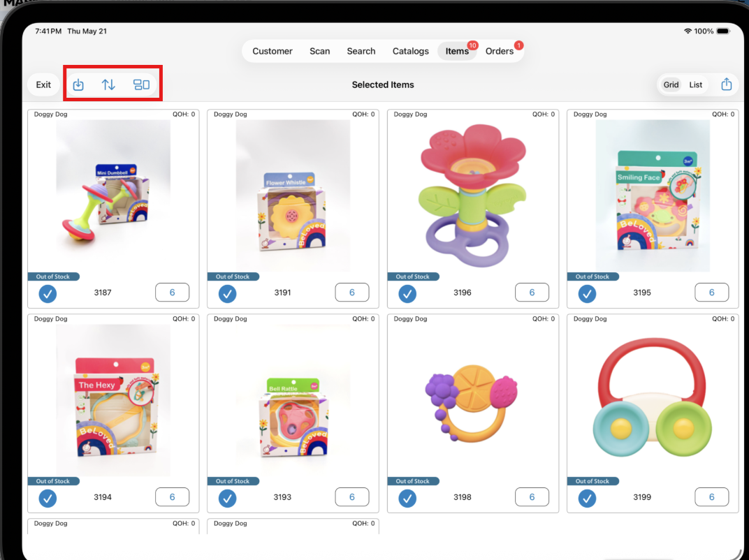
Task: Open the Items tab
Action: 457,51
